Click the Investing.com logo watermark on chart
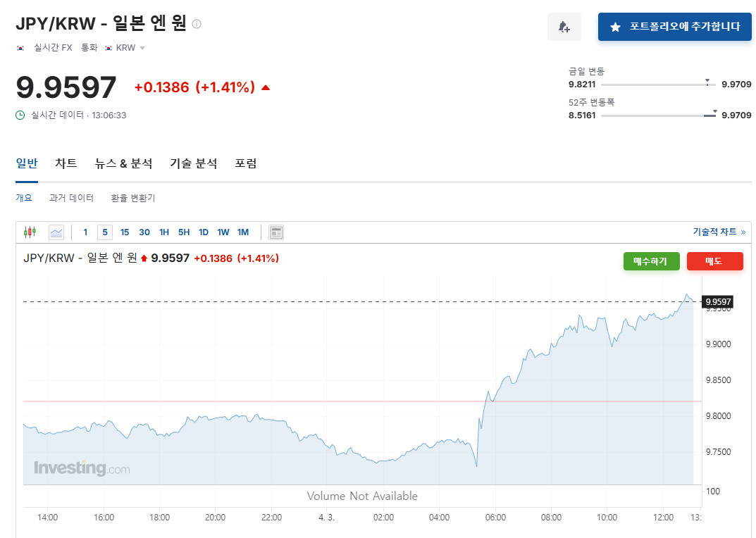The width and height of the screenshot is (756, 538). click(82, 468)
